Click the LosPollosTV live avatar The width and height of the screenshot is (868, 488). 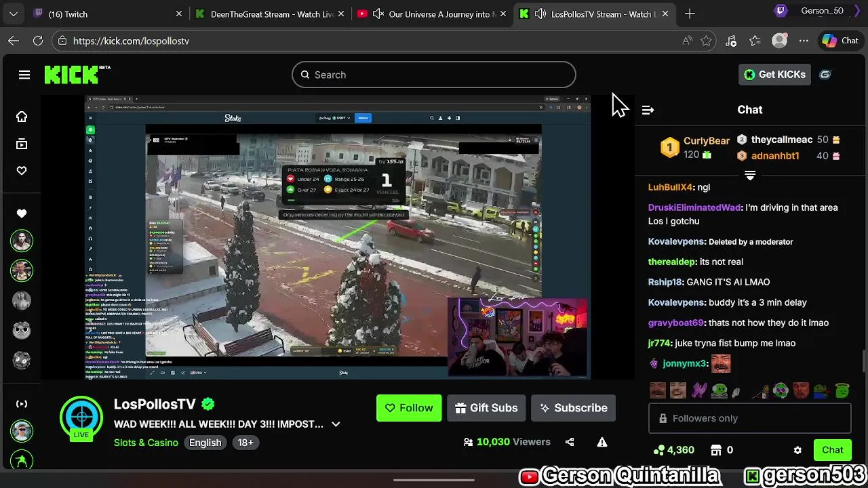click(x=81, y=419)
